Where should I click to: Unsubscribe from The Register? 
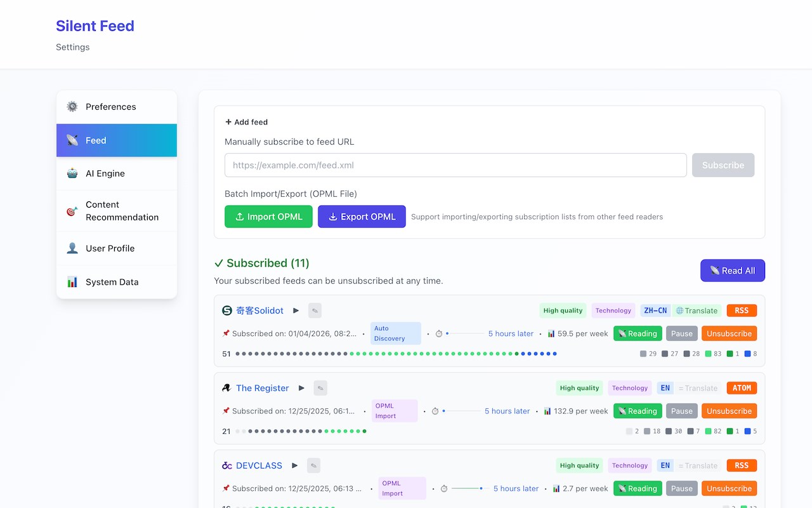click(729, 411)
